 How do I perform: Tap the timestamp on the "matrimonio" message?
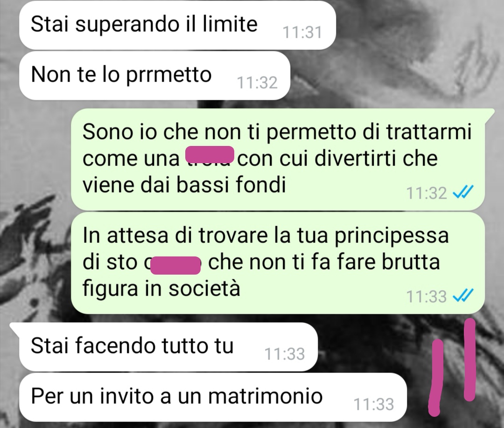374,404
